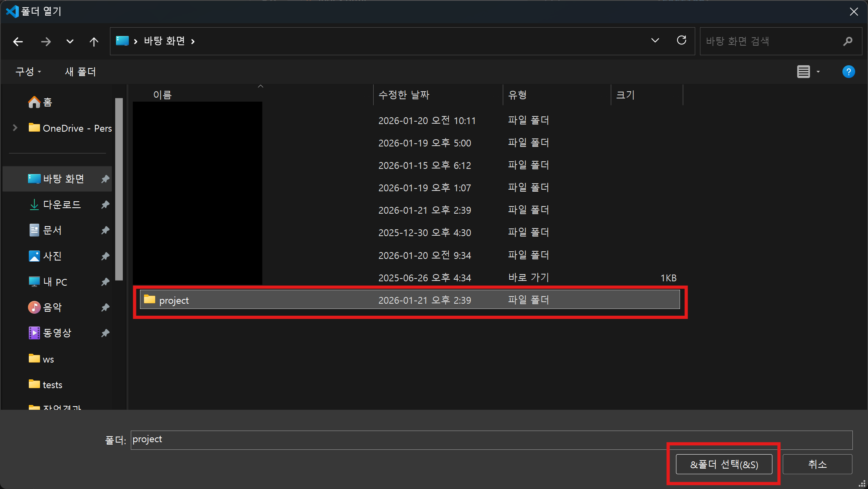Open the help question mark icon
The width and height of the screenshot is (868, 489).
(848, 72)
